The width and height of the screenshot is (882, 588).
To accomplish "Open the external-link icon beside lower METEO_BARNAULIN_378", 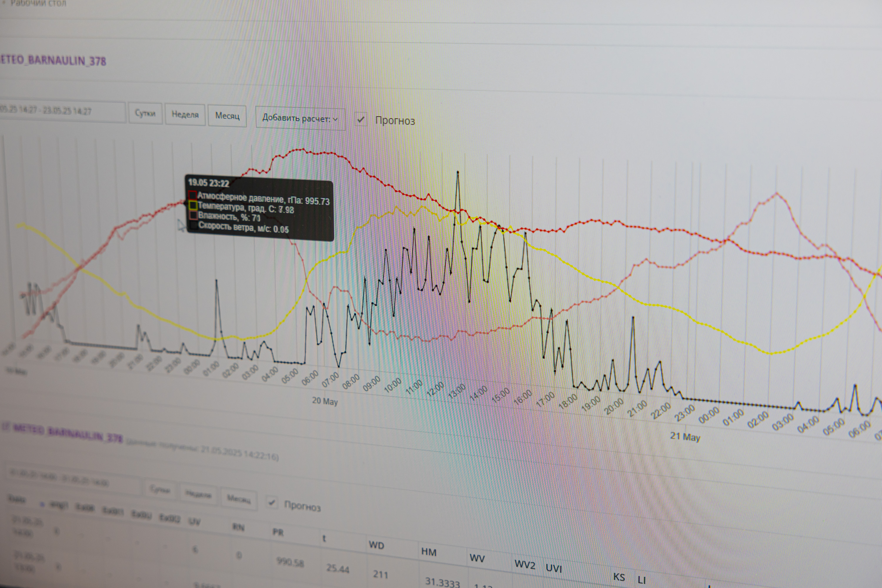I will tap(5, 427).
